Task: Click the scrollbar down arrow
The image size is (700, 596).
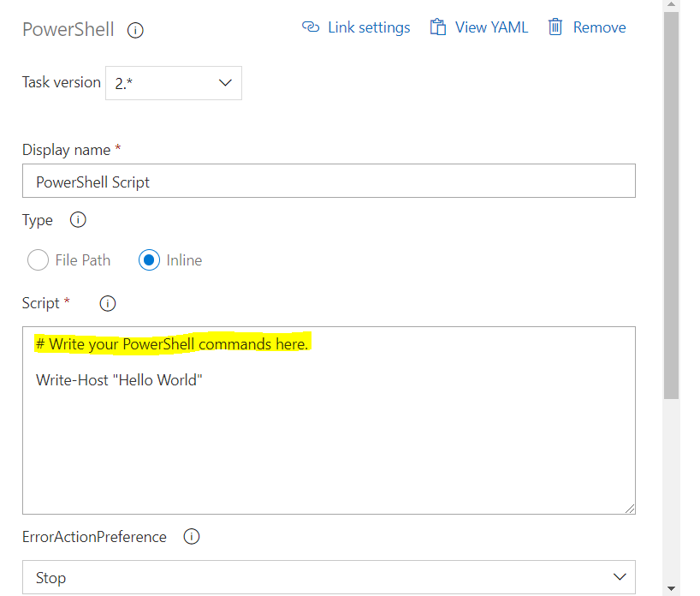Action: (671, 589)
